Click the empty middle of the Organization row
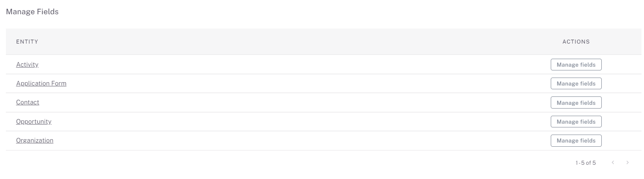 click(293, 141)
